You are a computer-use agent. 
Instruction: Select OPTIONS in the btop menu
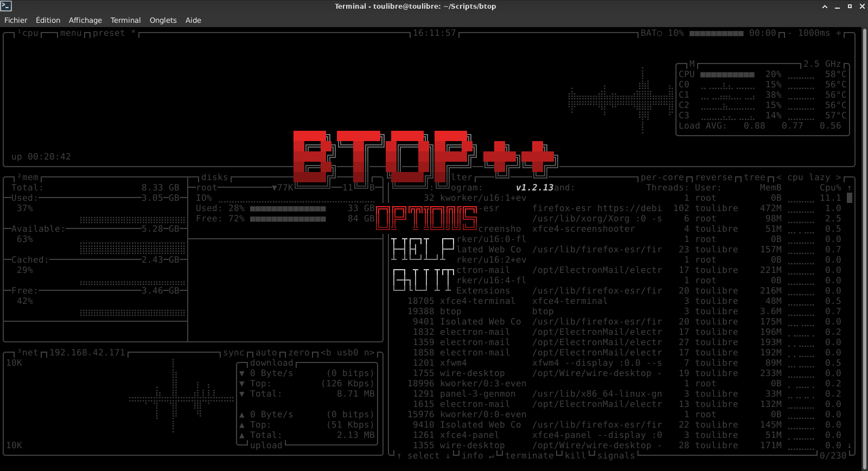pyautogui.click(x=426, y=218)
